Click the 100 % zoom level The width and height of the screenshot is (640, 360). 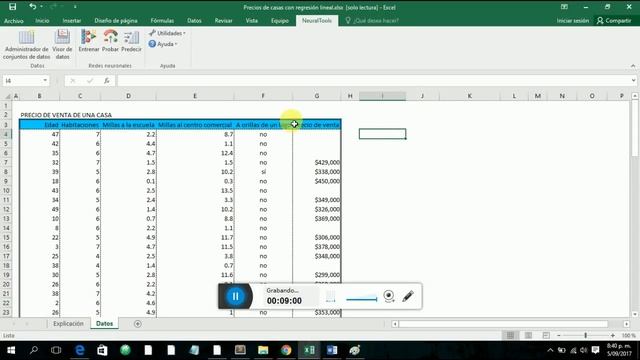click(629, 336)
